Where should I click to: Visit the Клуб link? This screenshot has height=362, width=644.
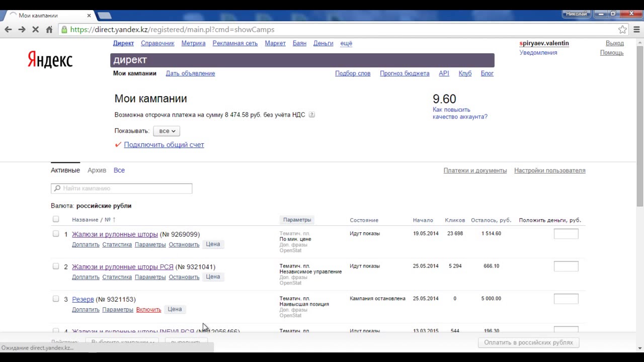click(x=465, y=73)
